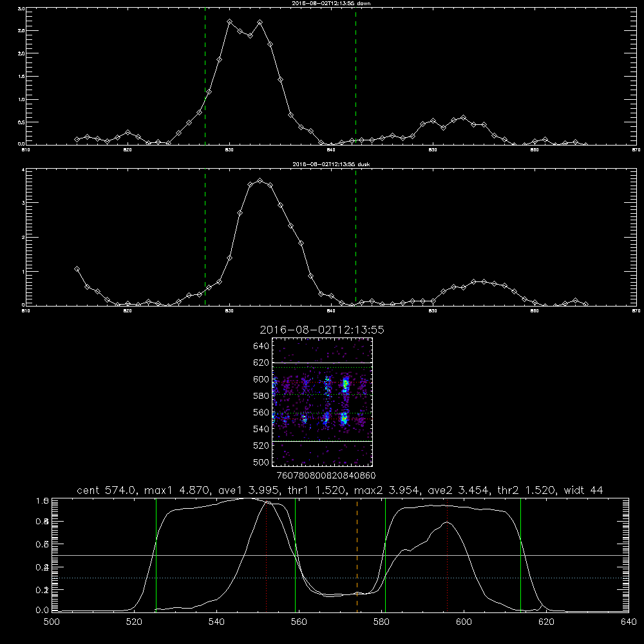Select the timestamp title above the spectral image
Image resolution: width=644 pixels, height=644 pixels.
click(x=322, y=330)
